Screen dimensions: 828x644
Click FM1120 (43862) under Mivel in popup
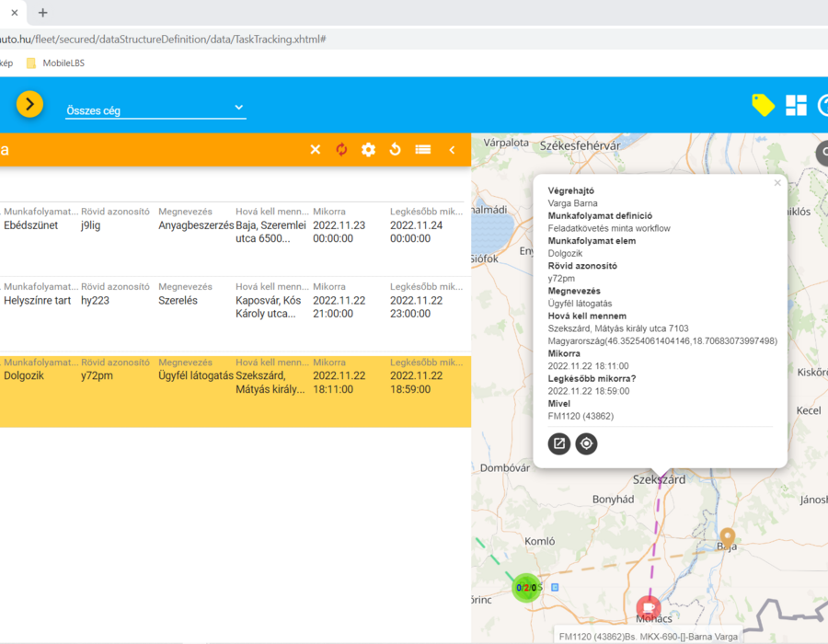(x=581, y=416)
